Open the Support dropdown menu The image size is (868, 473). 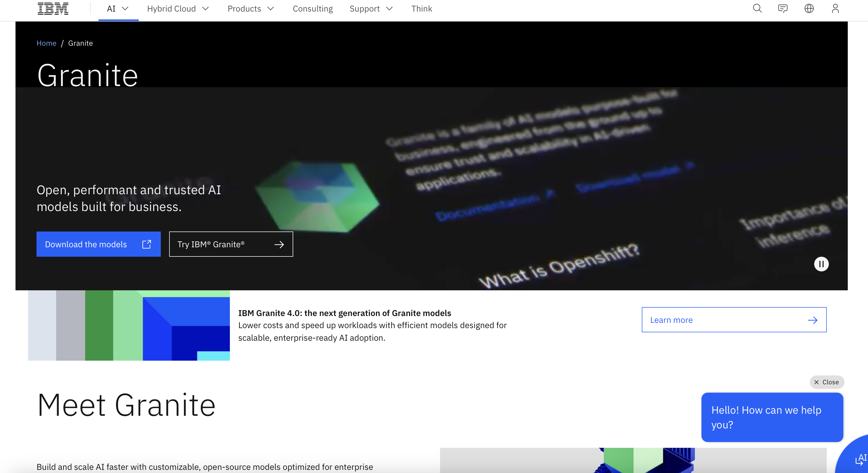click(x=371, y=8)
